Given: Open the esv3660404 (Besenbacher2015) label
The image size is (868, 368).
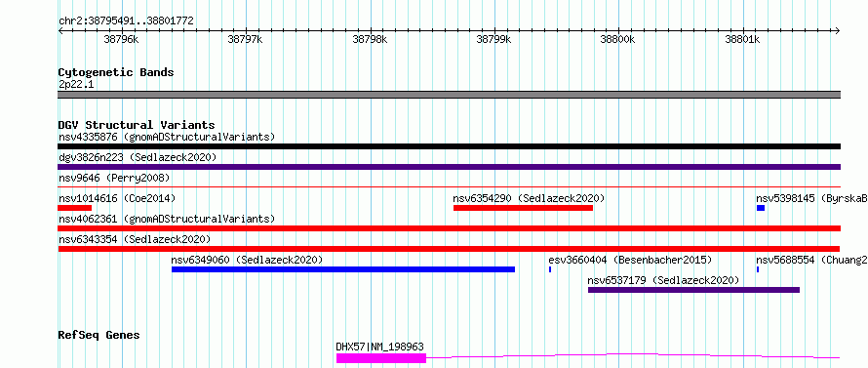Looking at the screenshot, I should coord(630,260).
